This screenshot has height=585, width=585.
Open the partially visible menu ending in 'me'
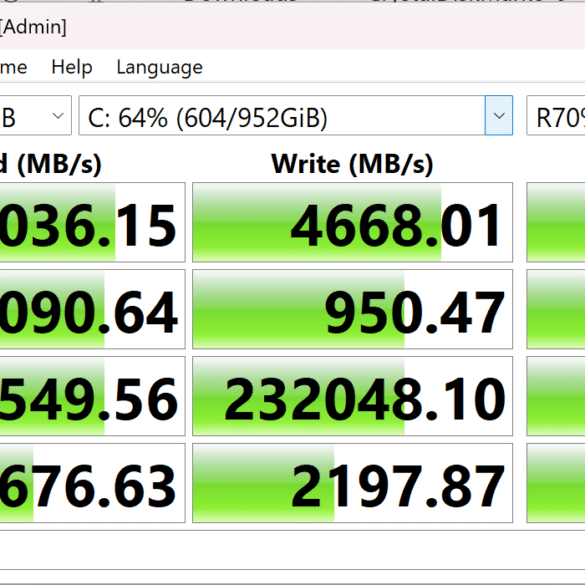click(13, 68)
